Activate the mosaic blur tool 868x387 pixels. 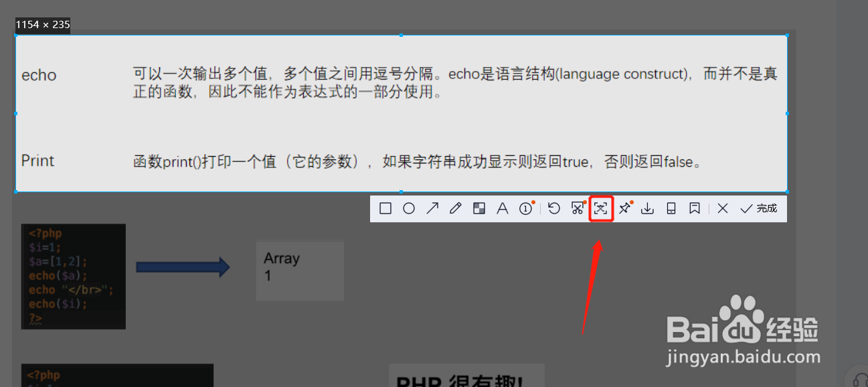point(479,208)
